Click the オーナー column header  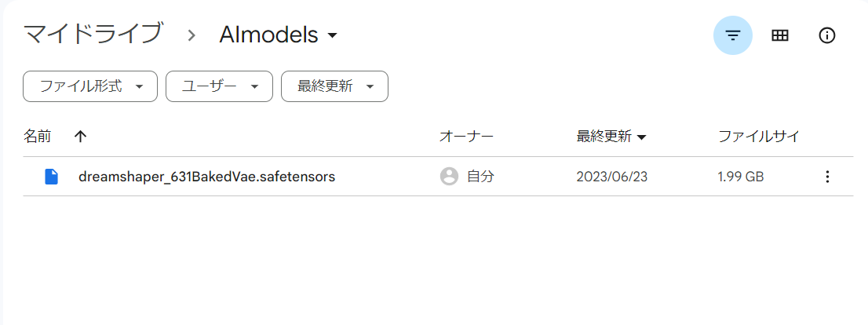tap(466, 137)
